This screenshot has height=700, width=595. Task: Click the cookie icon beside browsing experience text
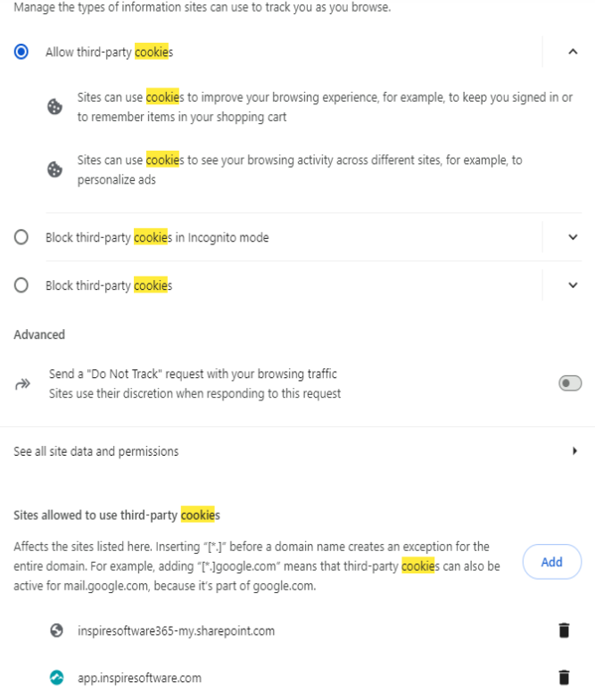55,107
